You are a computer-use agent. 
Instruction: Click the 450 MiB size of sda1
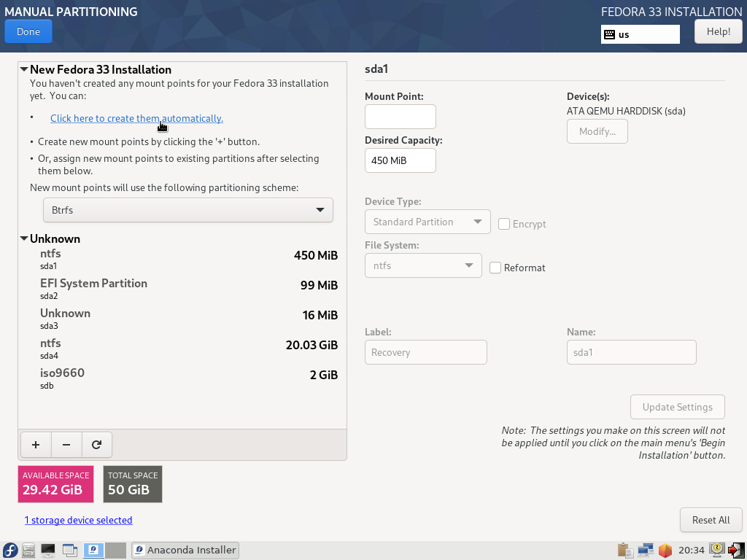316,255
